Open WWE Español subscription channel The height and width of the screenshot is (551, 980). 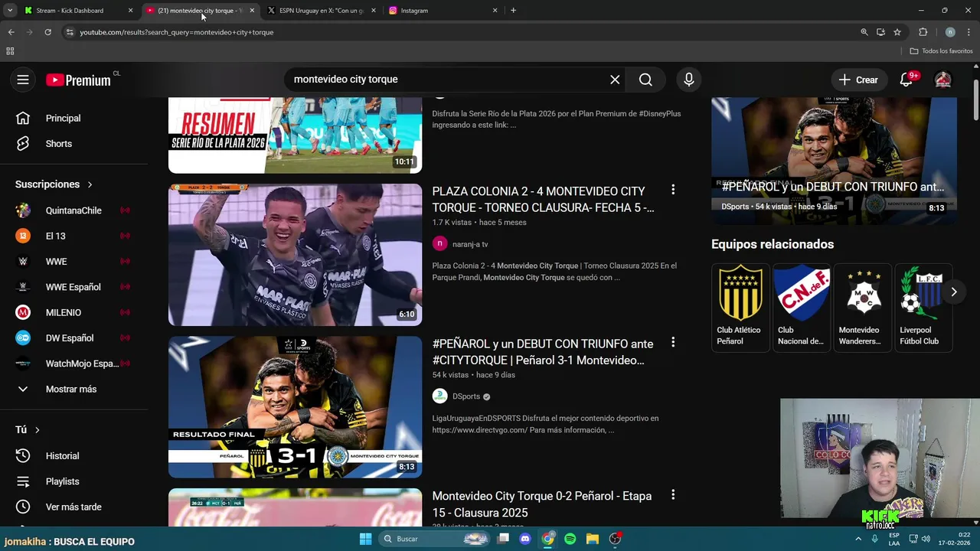point(73,287)
